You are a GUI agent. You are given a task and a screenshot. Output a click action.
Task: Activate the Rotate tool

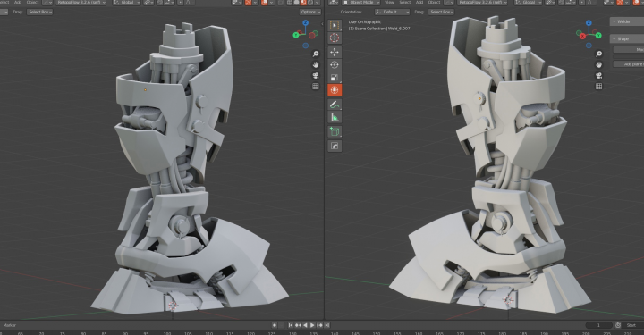[335, 65]
